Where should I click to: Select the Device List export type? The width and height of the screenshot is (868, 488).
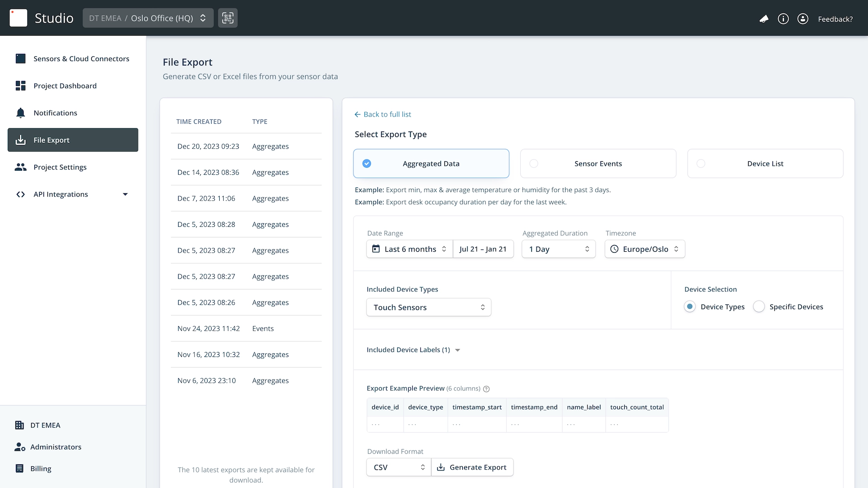point(765,164)
